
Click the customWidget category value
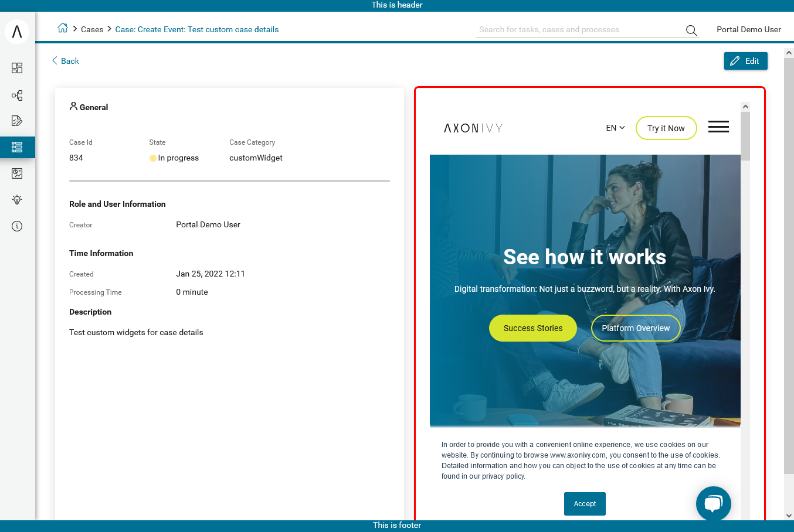[256, 158]
